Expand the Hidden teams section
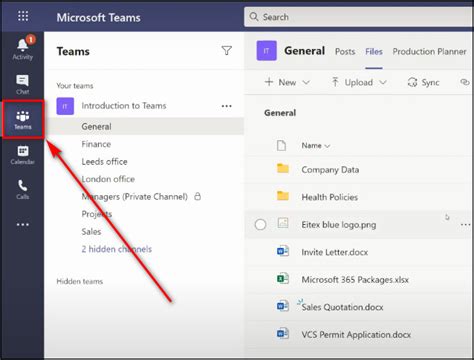Image resolution: width=474 pixels, height=360 pixels. pyautogui.click(x=80, y=281)
